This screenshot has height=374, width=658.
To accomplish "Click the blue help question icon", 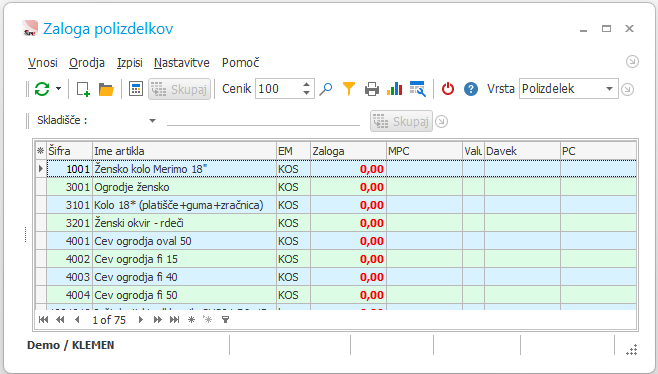I will click(x=471, y=89).
